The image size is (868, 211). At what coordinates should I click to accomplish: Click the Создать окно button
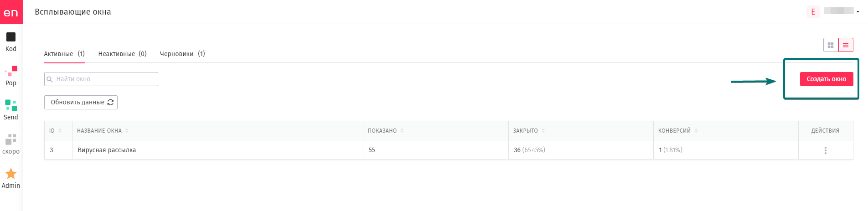(x=827, y=79)
